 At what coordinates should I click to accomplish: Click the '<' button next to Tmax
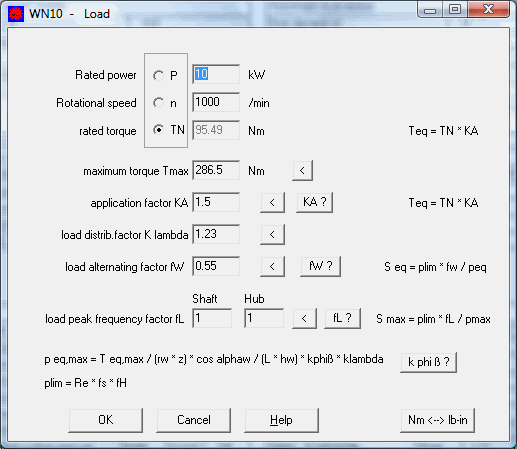pos(302,171)
